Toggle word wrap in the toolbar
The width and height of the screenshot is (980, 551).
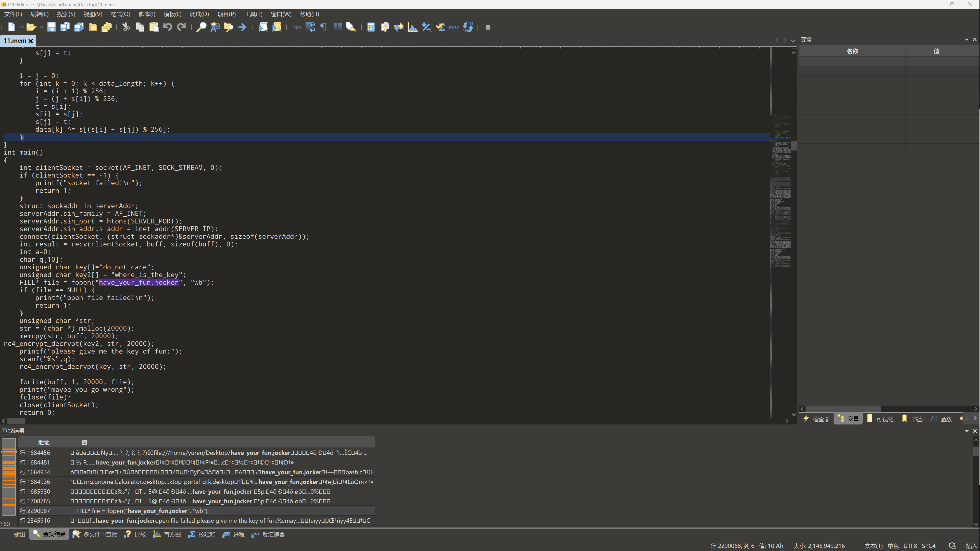(310, 27)
